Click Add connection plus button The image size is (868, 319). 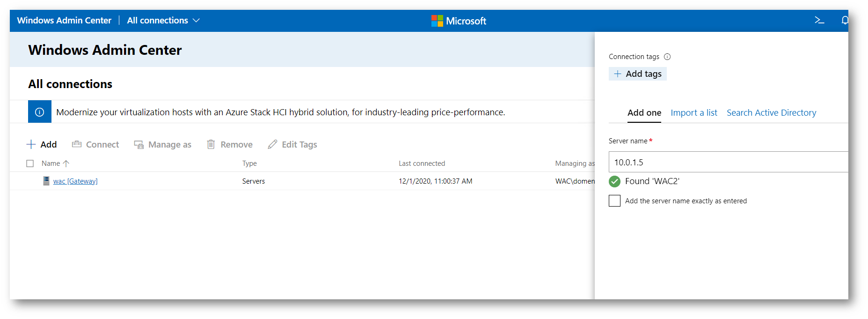[42, 144]
